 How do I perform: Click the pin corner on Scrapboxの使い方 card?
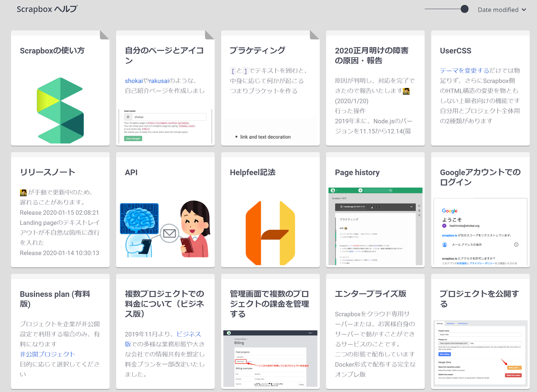104,35
